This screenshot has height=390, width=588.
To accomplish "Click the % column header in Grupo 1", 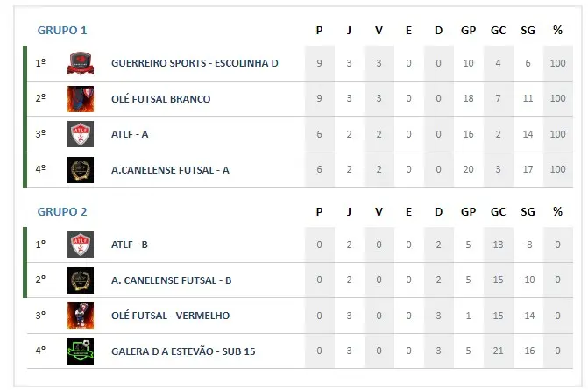I will click(557, 30).
